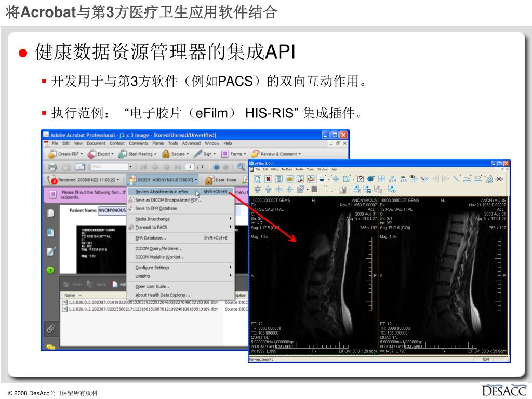The image size is (532, 399).
Task: Click the eye overlay toggle icon in eFilm
Action: (x=413, y=178)
